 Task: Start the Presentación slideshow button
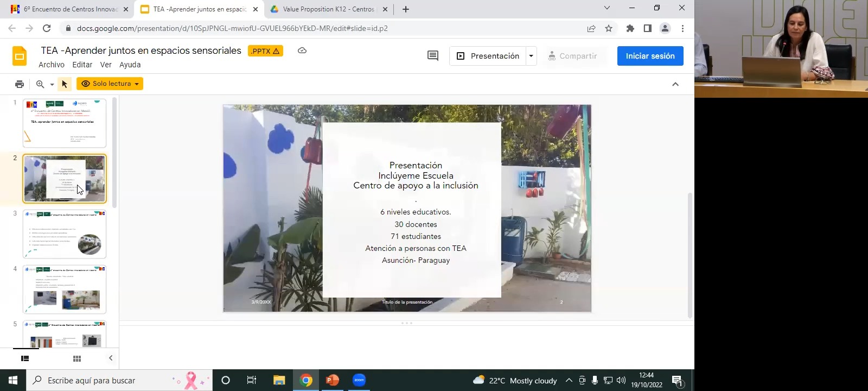[x=488, y=56]
